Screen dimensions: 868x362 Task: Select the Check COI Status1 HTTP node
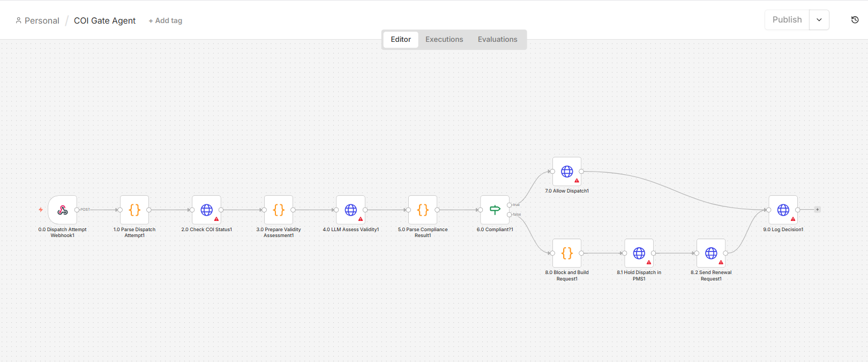(x=207, y=210)
